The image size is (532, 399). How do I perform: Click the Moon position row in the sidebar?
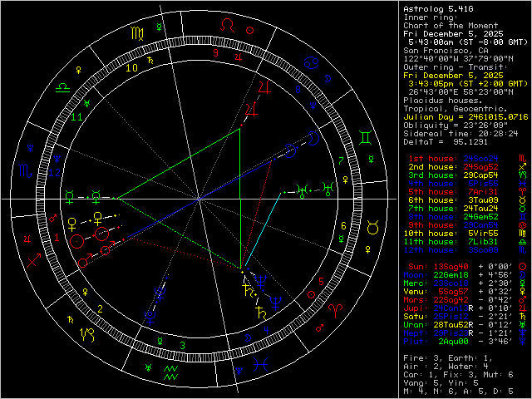(461, 298)
